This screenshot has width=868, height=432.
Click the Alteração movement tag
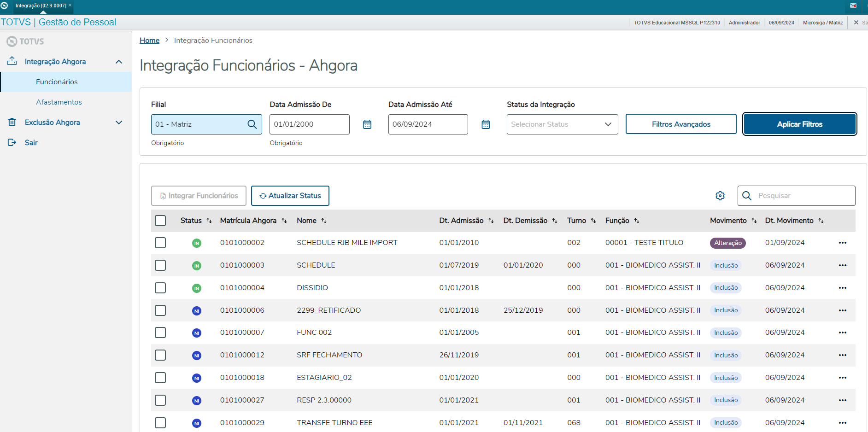point(728,243)
